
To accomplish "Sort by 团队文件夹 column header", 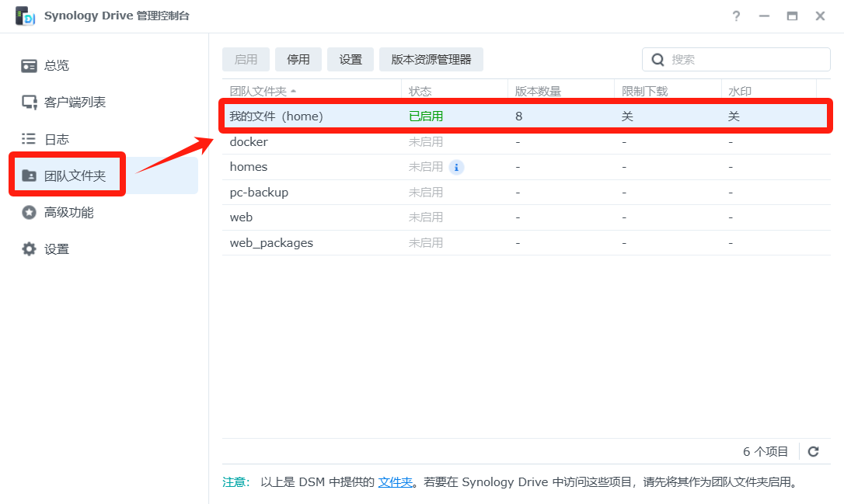I will click(x=258, y=91).
